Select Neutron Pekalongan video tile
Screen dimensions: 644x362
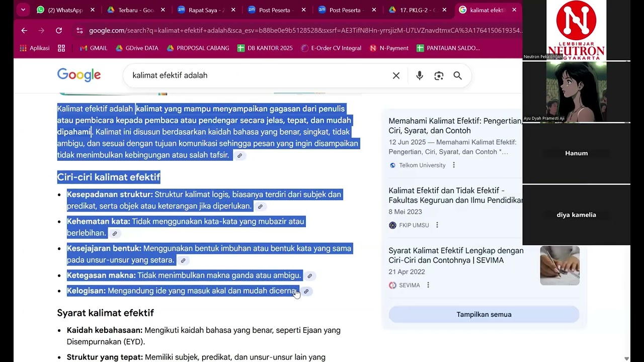576,30
